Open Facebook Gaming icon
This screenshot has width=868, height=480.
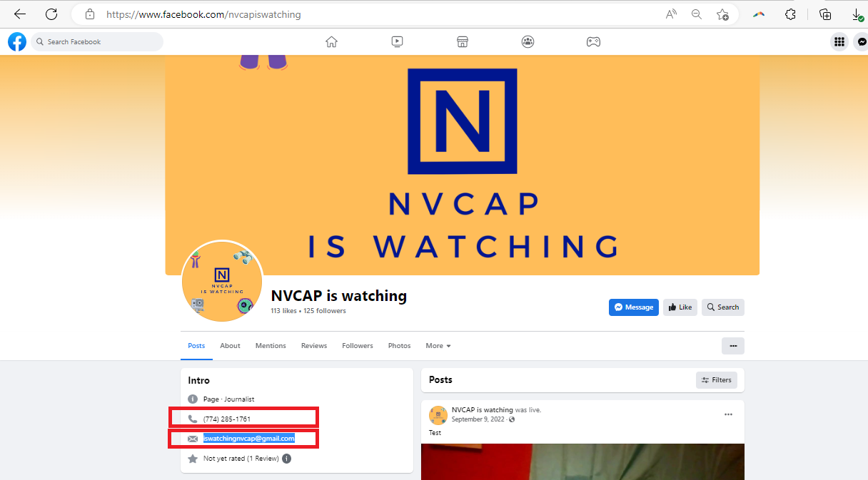593,42
